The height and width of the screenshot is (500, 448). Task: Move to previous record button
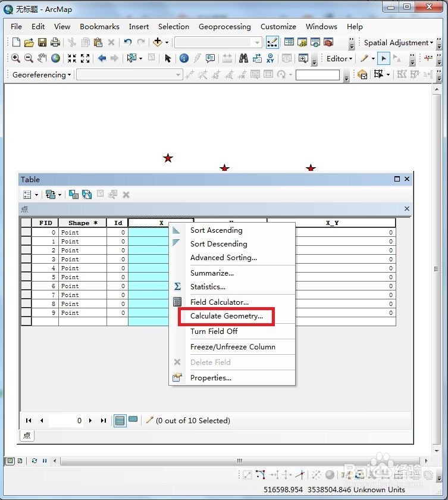point(42,421)
